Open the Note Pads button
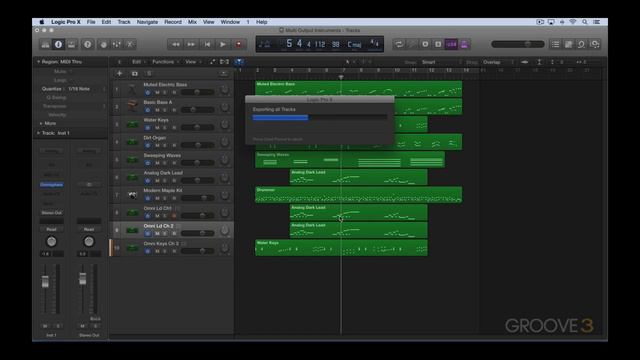 (x=569, y=44)
